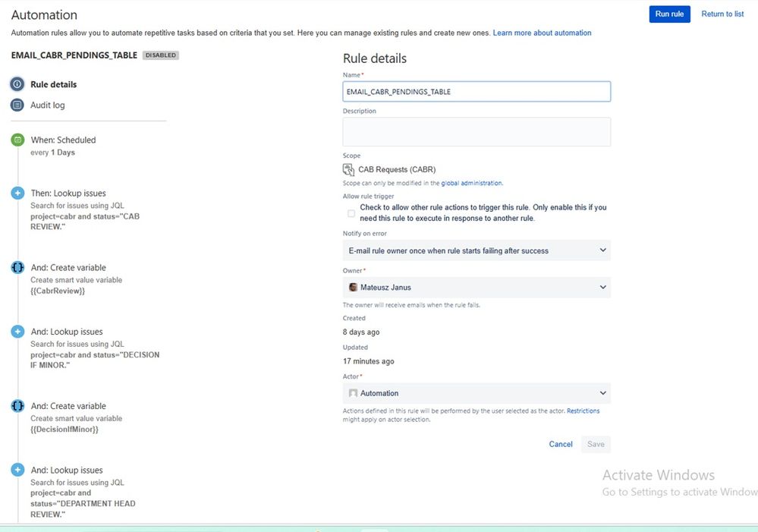Click the Audit log list icon
Image resolution: width=758 pixels, height=532 pixels.
17,105
